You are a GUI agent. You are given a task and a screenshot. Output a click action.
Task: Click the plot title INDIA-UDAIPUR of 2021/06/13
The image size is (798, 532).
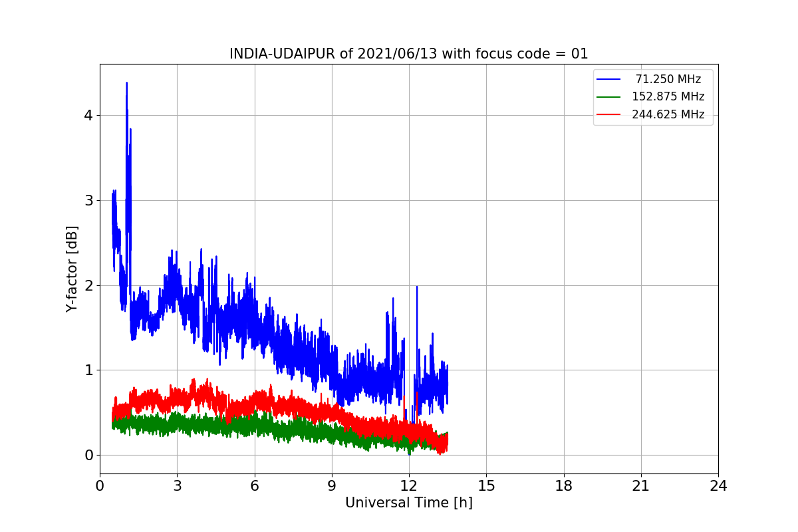click(409, 54)
